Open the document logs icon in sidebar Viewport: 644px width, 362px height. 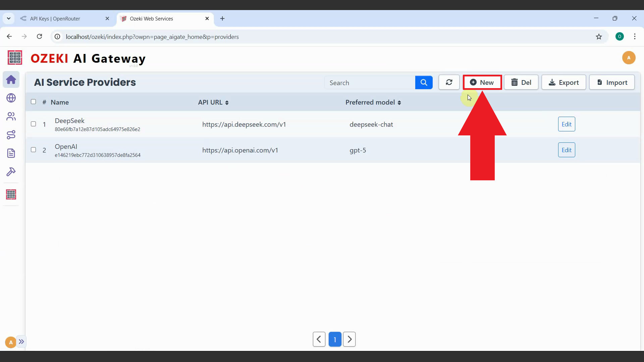click(x=11, y=153)
